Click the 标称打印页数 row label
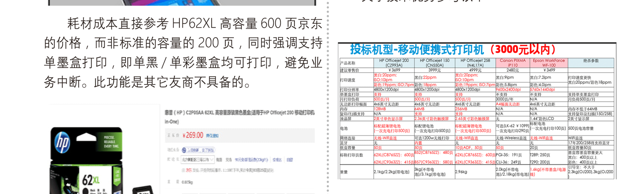Image resolution: width=644 pixels, height=194 pixels. pos(352,155)
